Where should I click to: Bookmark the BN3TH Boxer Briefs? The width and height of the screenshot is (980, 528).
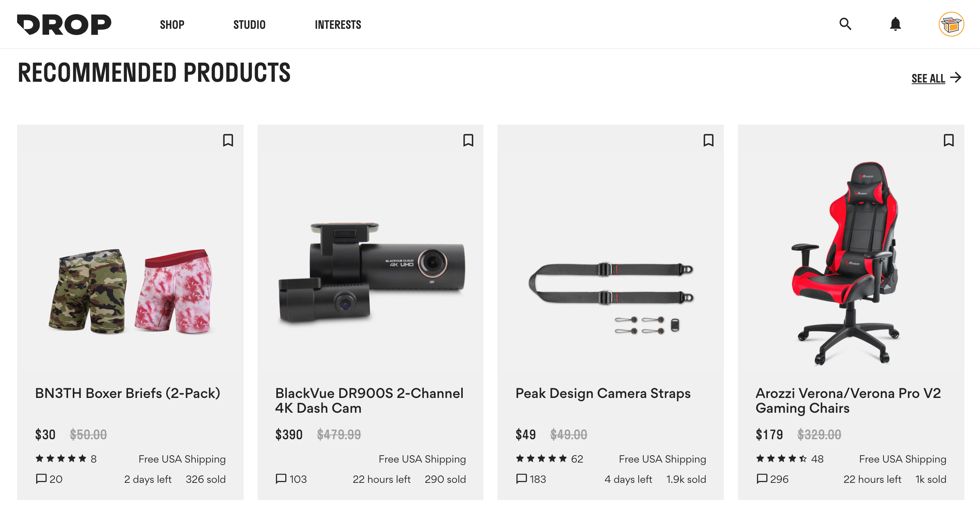tap(228, 140)
